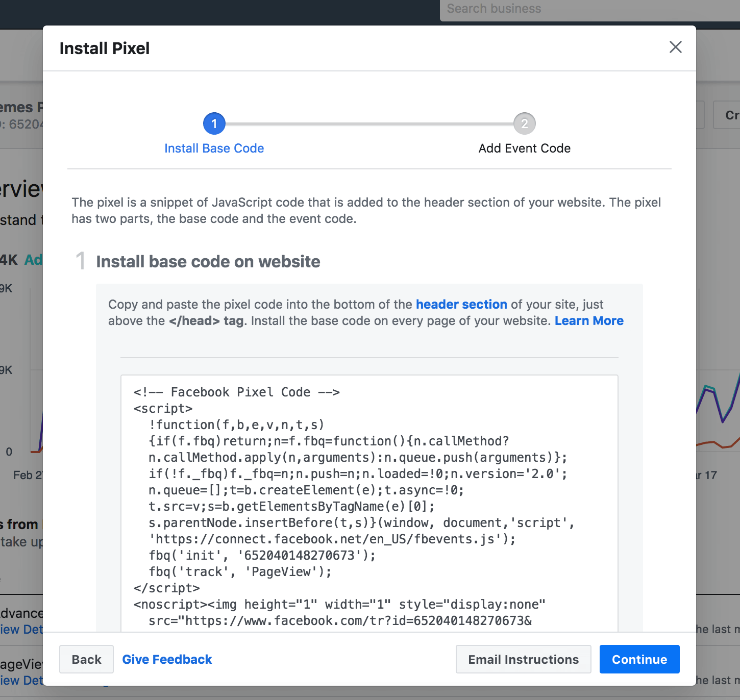Open the Learn More link
740x700 pixels.
click(x=589, y=321)
